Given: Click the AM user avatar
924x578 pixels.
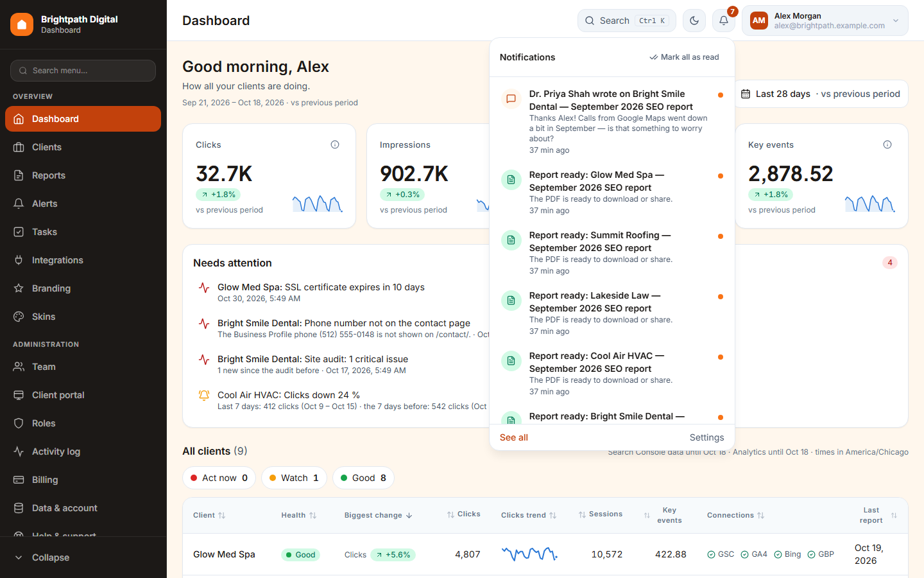Looking at the screenshot, I should [x=759, y=21].
